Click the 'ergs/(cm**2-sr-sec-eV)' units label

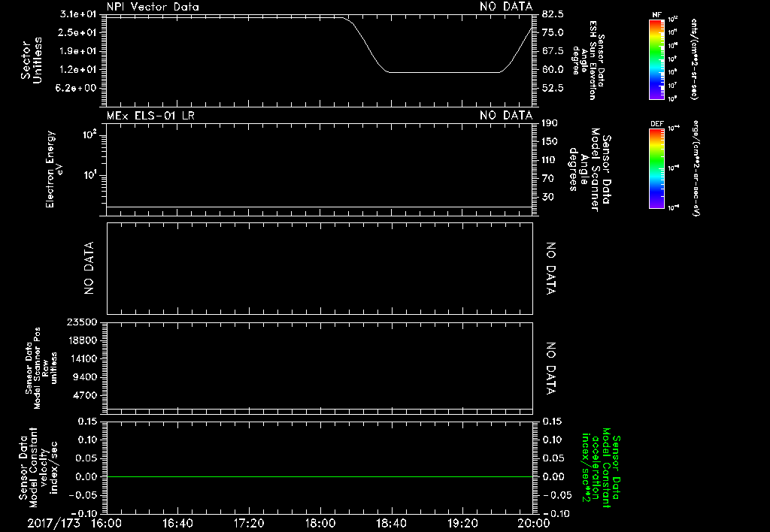click(x=696, y=168)
